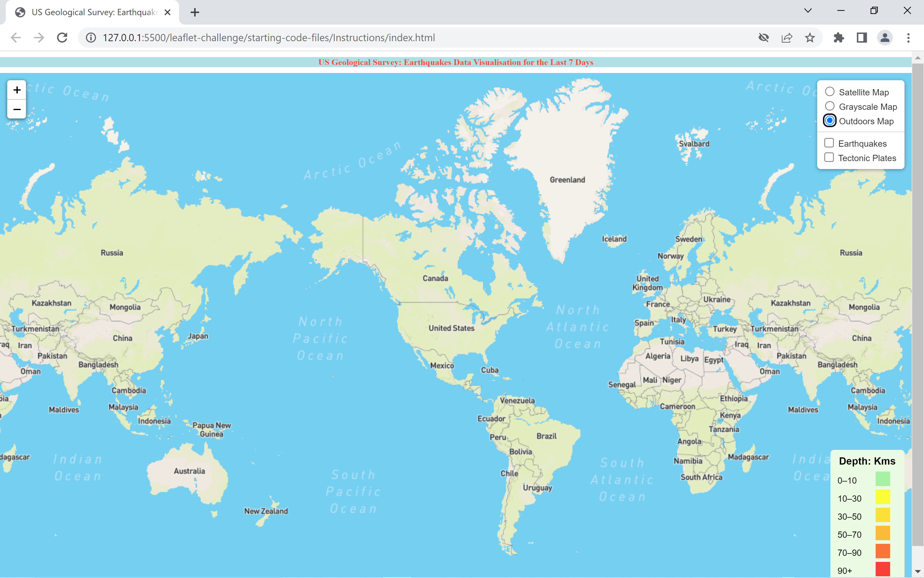Click the New Zealand map label
Viewport: 924px width, 578px height.
(266, 511)
